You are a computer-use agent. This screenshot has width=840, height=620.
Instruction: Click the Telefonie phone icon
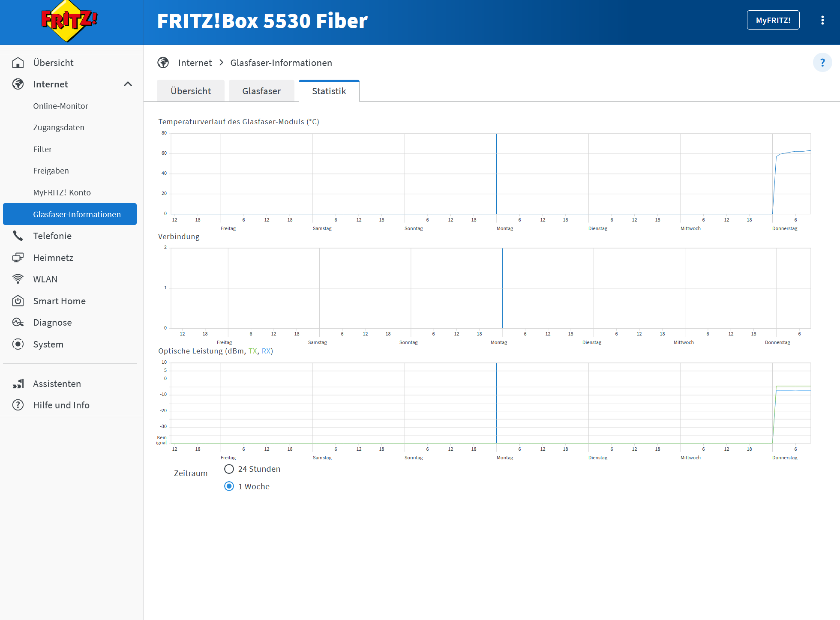(18, 236)
